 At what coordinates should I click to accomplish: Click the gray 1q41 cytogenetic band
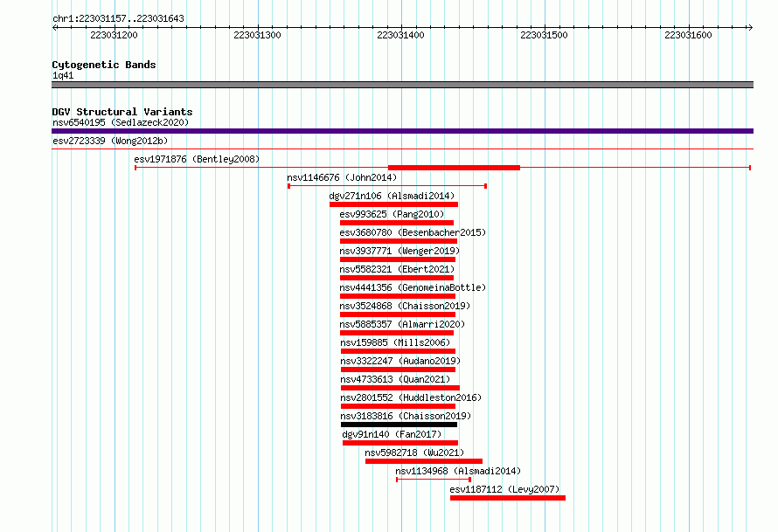pos(402,85)
